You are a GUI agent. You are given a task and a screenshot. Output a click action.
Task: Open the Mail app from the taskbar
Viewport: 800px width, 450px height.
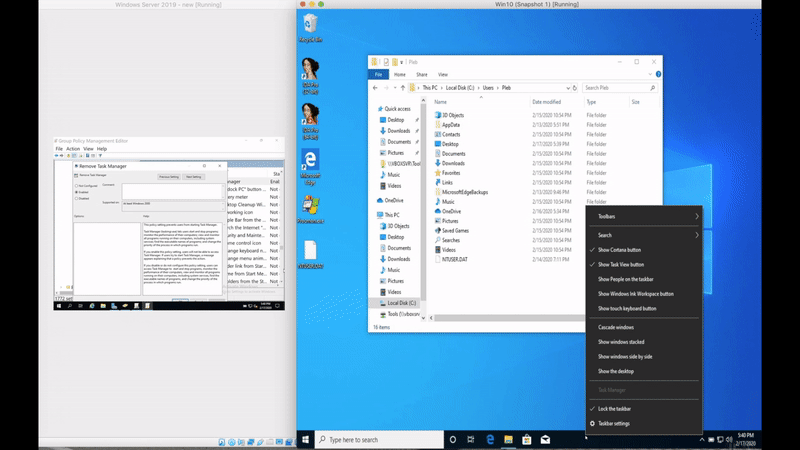tap(545, 439)
